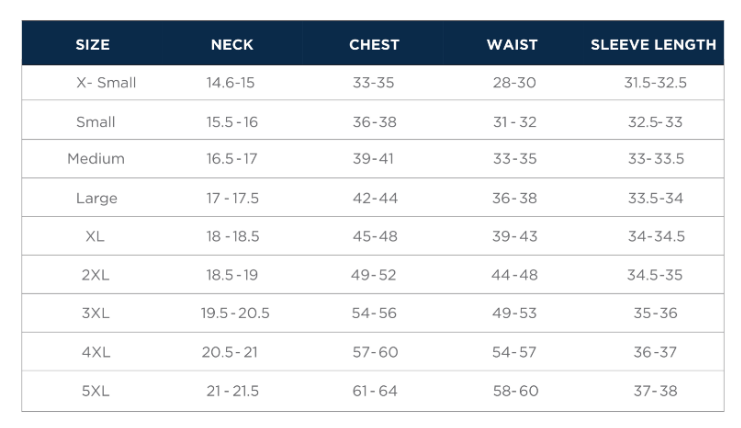741x428 pixels.
Task: Click the X-Small size label
Action: (106, 83)
